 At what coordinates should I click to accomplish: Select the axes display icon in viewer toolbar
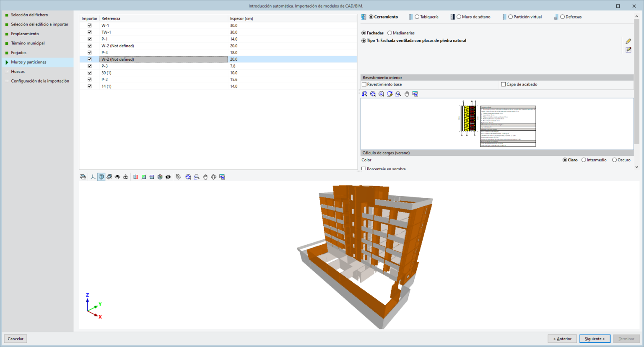click(93, 176)
